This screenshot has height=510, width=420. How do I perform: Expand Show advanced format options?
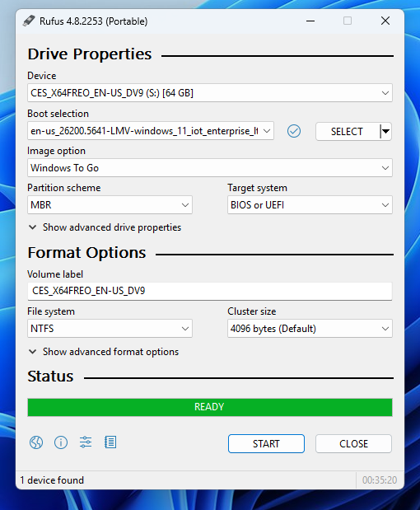[x=104, y=352]
